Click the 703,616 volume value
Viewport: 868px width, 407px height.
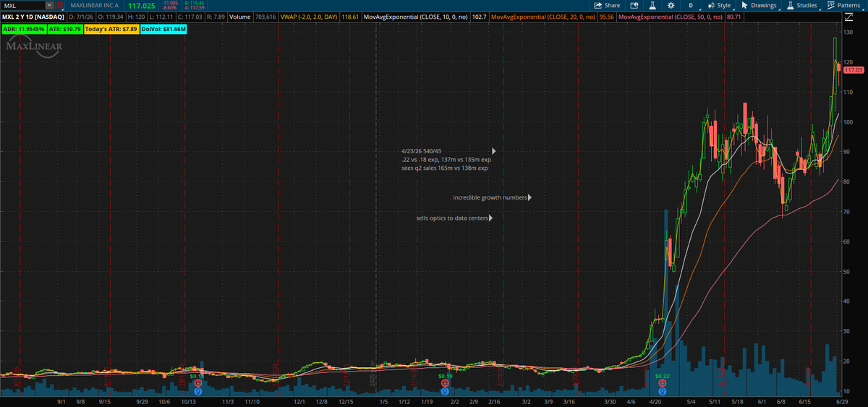click(267, 15)
